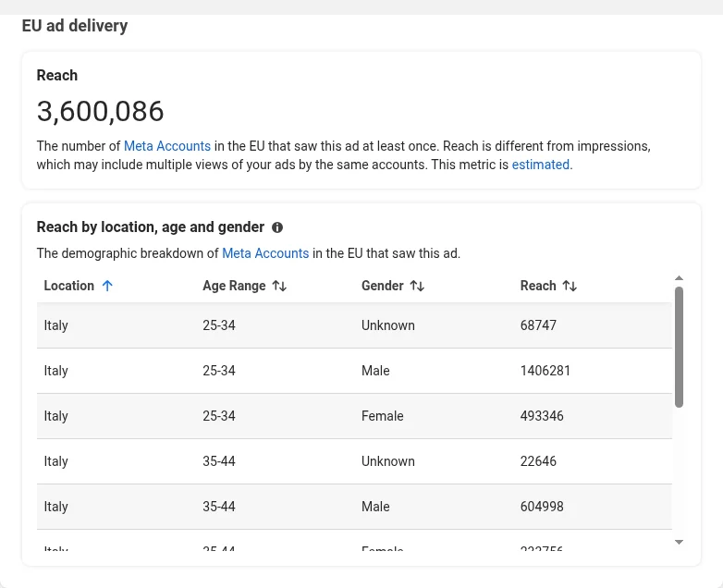Screen dimensions: 723x588
Task: Select reach value 22646
Action: [x=538, y=461]
